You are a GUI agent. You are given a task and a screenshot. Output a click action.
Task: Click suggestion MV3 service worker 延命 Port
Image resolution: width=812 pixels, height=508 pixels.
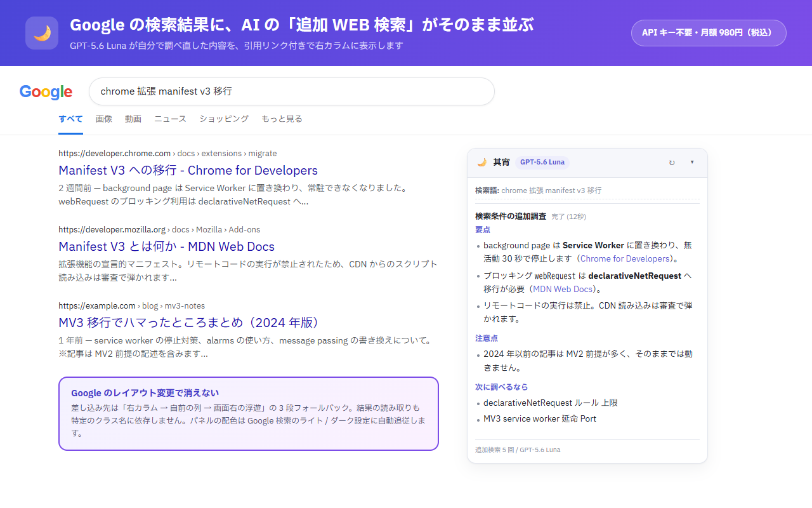(x=540, y=418)
